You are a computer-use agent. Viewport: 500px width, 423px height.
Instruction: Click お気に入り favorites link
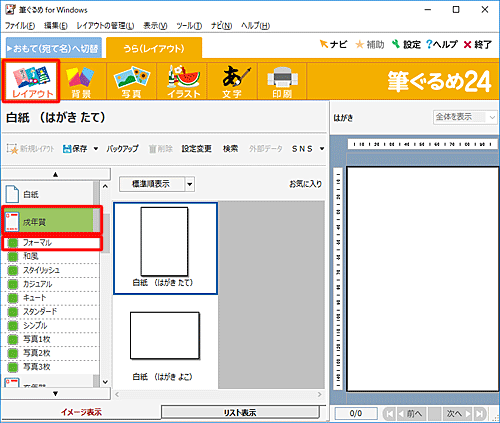[x=306, y=184]
